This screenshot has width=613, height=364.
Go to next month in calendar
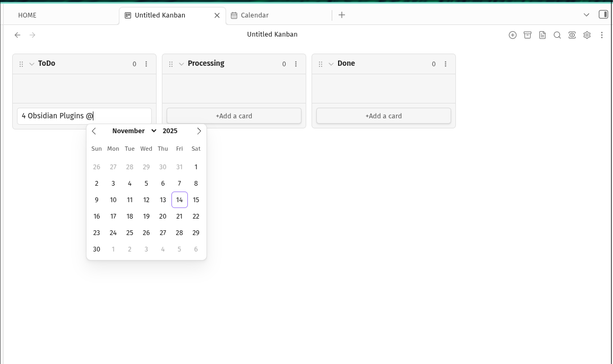point(199,131)
